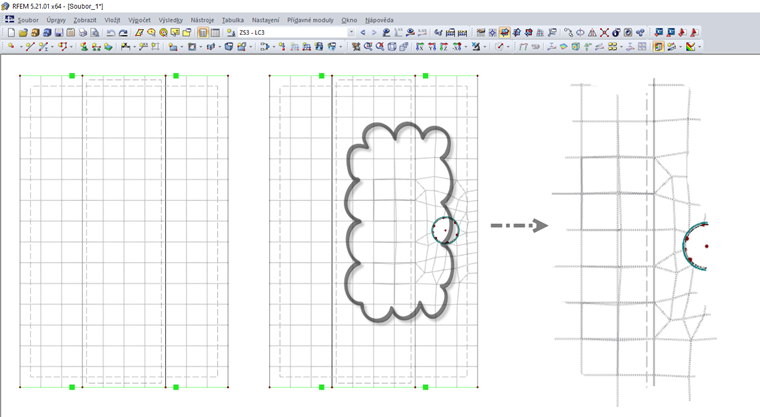760x417 pixels.
Task: Open the Tabulka menu
Action: pos(233,20)
